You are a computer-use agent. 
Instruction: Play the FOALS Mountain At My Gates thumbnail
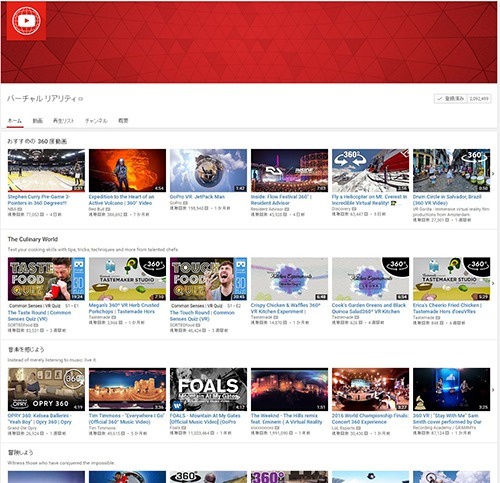click(208, 389)
